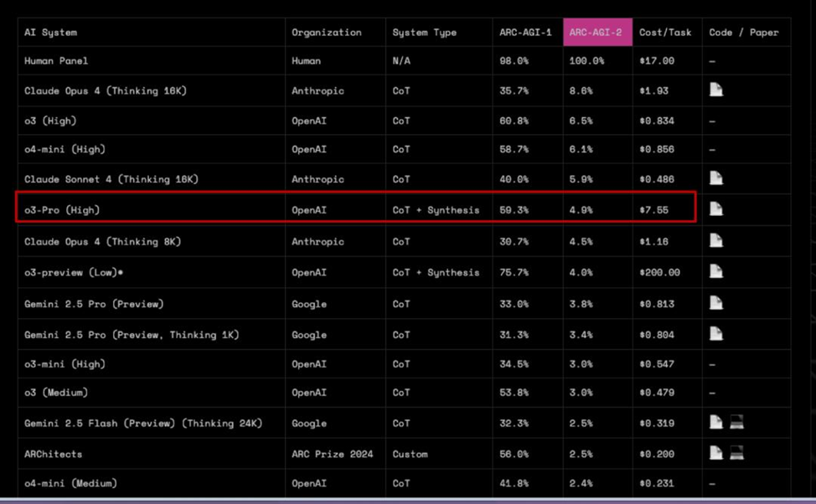Select the o4-mini (Medium) system name
Image resolution: width=816 pixels, height=504 pixels.
pos(70,483)
